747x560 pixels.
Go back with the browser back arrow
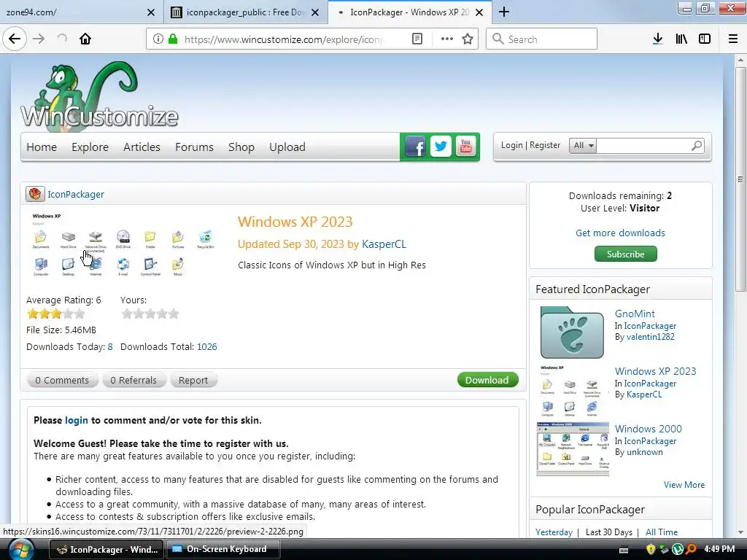click(15, 39)
